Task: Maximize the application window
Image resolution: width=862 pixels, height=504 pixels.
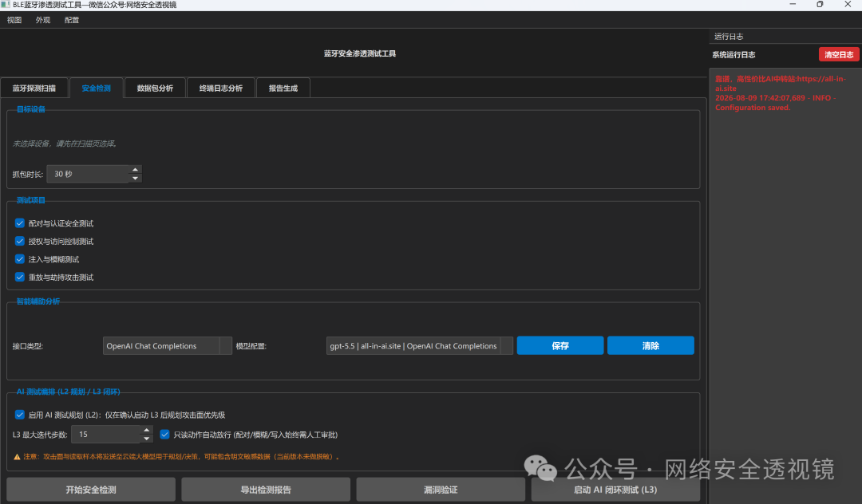Action: 820,5
